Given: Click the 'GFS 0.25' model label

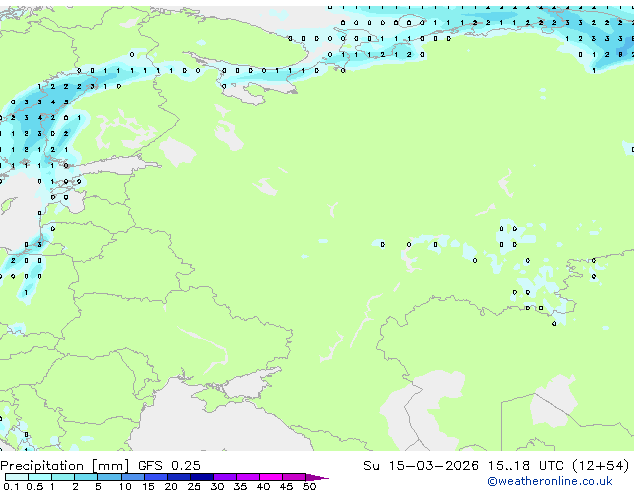Looking at the screenshot, I should click(169, 466).
